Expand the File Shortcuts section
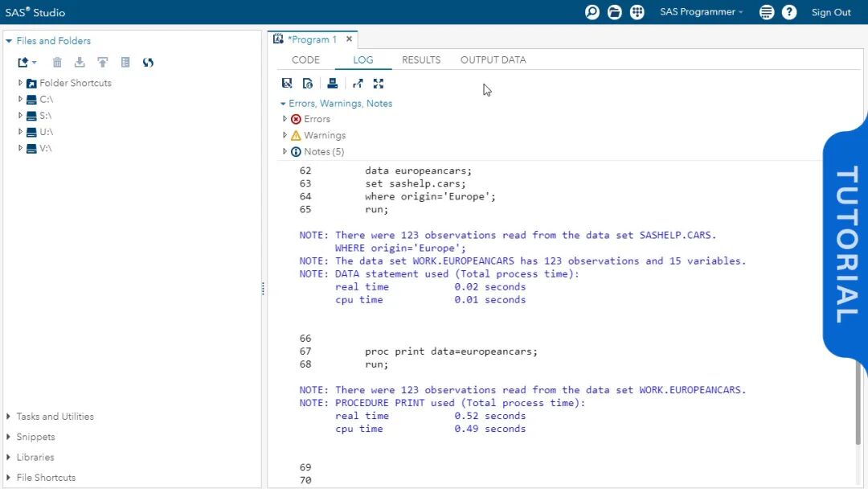The height and width of the screenshot is (489, 868). pyautogui.click(x=8, y=478)
